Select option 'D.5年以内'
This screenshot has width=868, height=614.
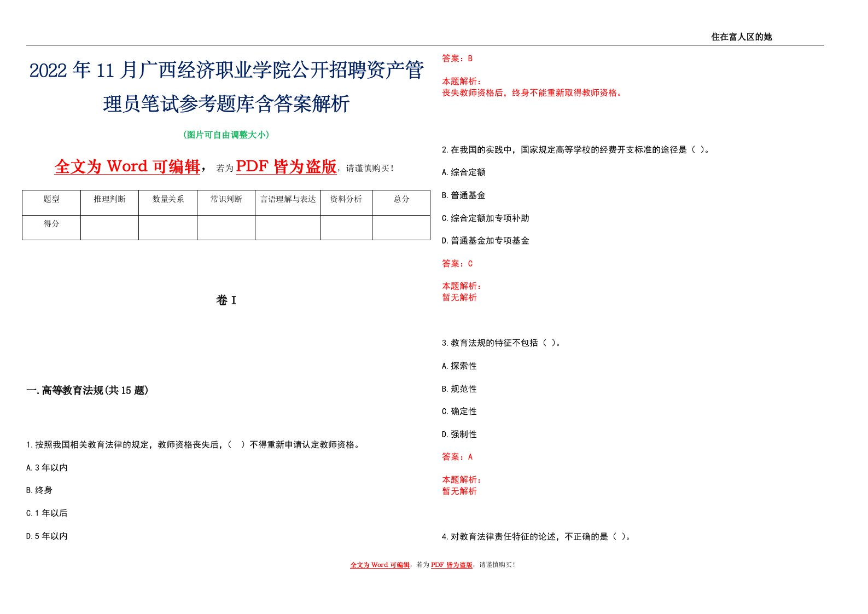point(47,536)
